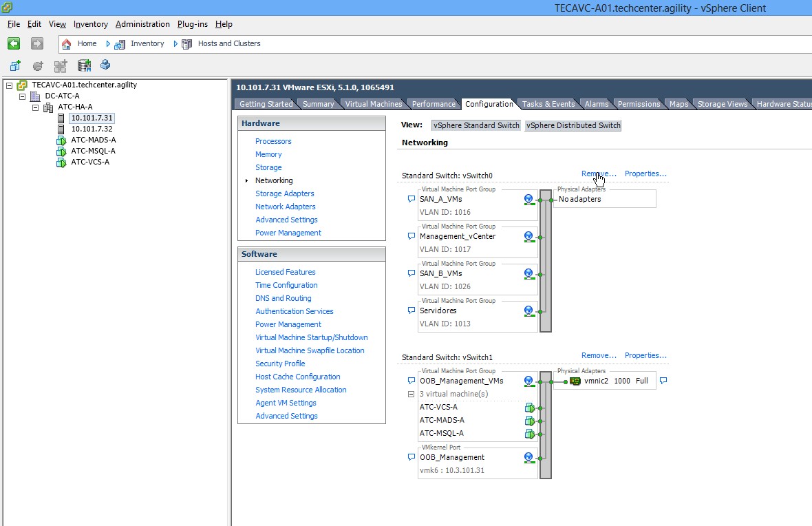
Task: Switch view to vSphere Distributed Switch
Action: 573,125
